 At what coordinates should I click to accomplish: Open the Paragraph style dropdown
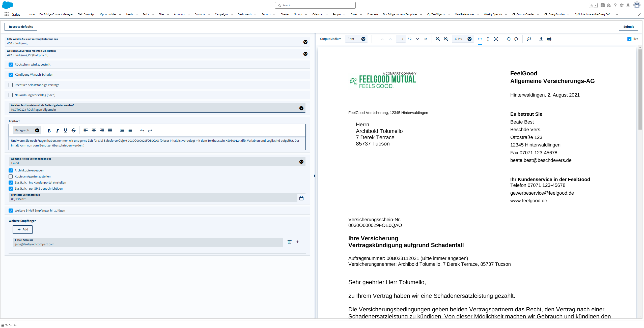pos(27,130)
